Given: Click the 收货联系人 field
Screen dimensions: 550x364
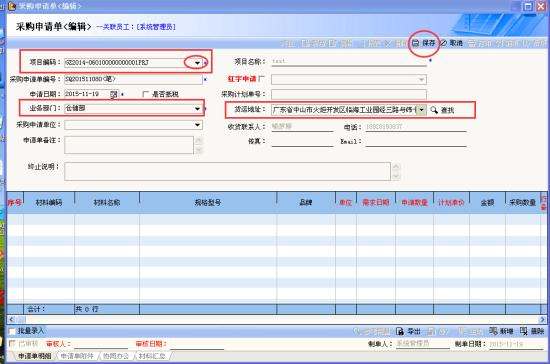Looking at the screenshot, I should coord(302,127).
